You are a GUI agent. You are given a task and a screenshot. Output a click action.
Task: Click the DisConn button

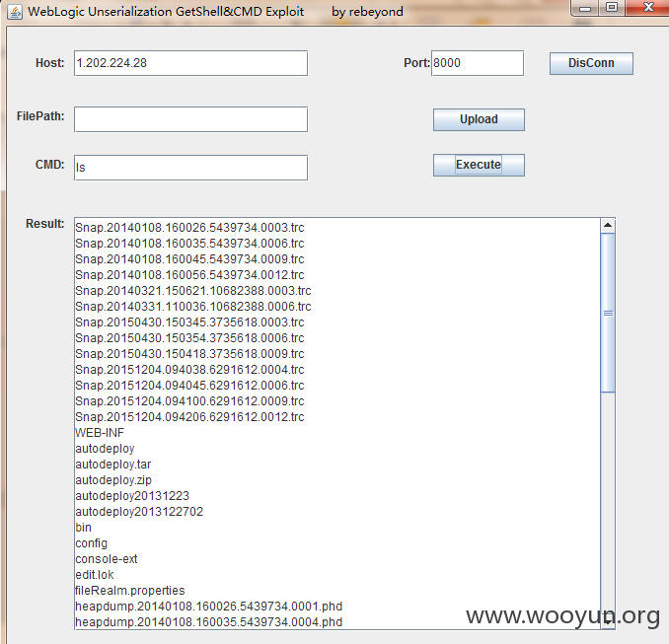pos(591,63)
